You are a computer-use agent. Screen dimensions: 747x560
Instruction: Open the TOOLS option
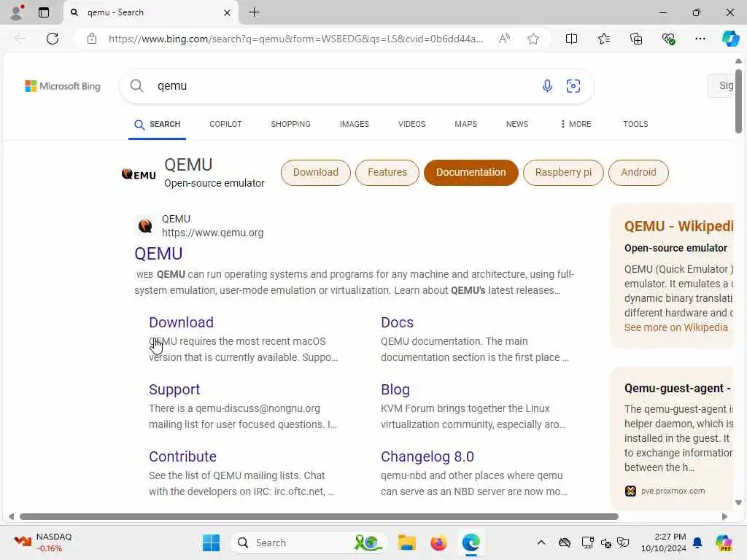tap(635, 124)
